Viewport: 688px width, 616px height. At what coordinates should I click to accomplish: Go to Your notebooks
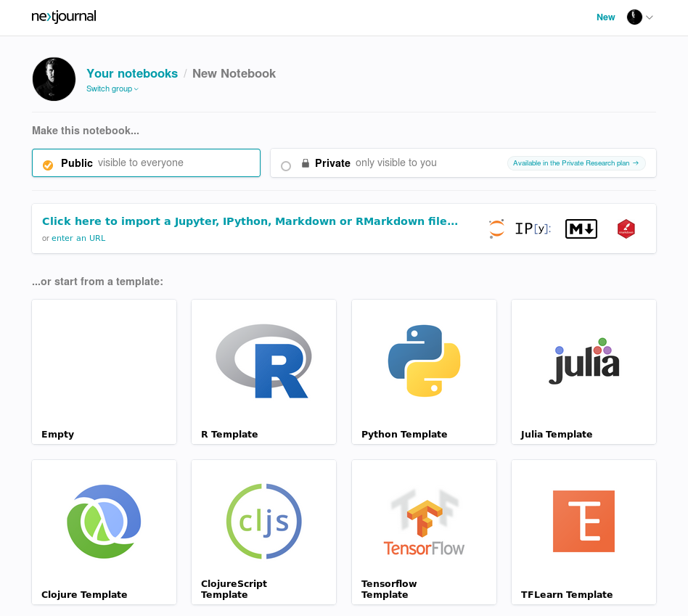click(x=132, y=73)
